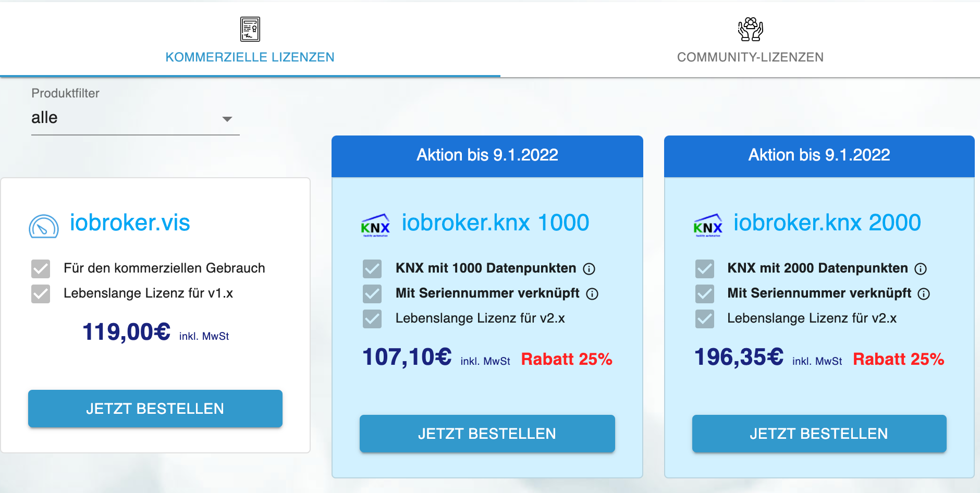Viewport: 980px width, 493px height.
Task: Show info for Seriennummer in knx 2000 card
Action: (924, 294)
